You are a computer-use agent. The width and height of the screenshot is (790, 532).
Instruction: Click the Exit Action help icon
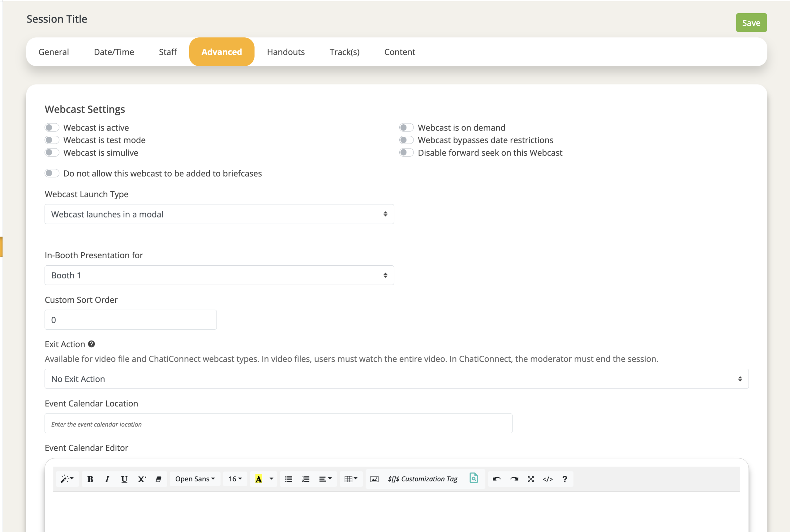tap(92, 344)
